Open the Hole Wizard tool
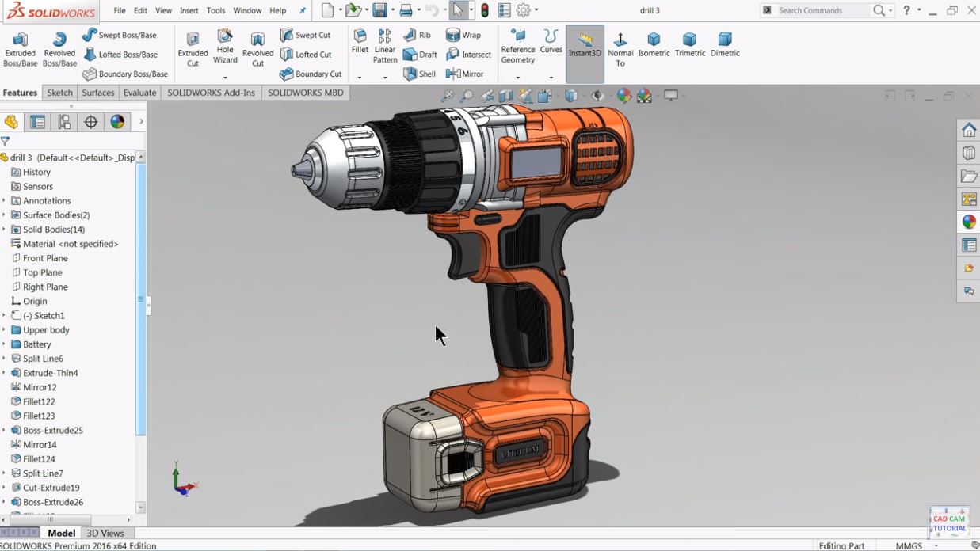980x551 pixels. 225,47
